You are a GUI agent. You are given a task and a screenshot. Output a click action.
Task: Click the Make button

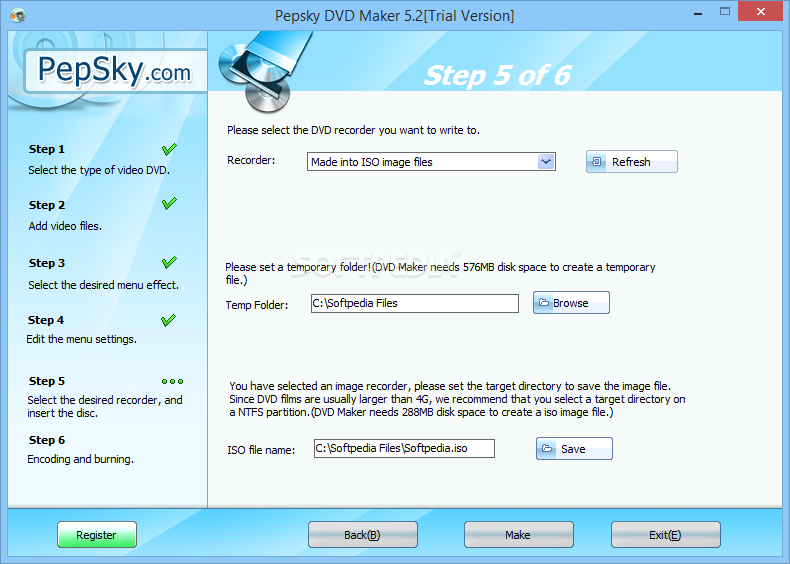[x=518, y=535]
